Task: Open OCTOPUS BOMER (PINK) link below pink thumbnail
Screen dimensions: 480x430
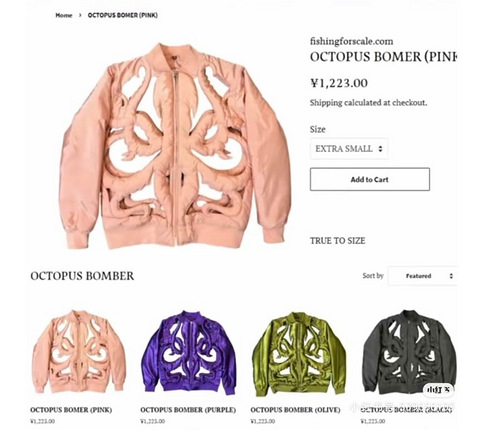Action: pyautogui.click(x=71, y=410)
